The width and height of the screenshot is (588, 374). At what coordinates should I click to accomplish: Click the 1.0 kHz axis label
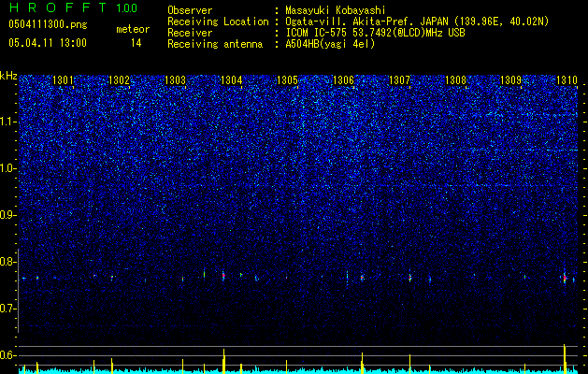(x=7, y=168)
